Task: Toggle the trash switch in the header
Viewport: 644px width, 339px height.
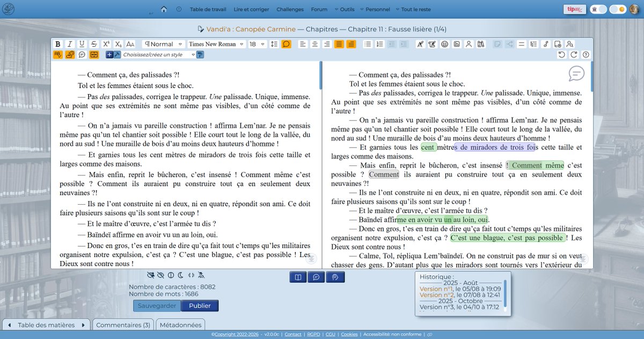Action: (598, 9)
